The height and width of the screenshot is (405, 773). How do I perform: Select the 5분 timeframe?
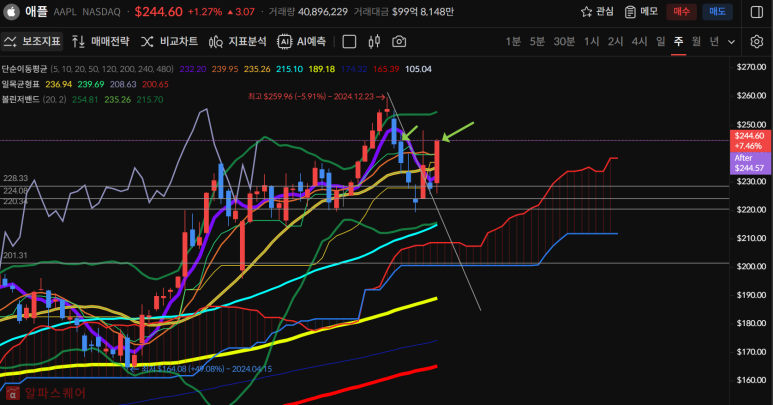[537, 42]
